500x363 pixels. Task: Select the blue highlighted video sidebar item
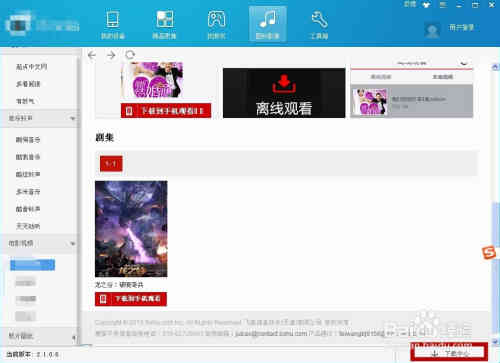[x=33, y=265]
